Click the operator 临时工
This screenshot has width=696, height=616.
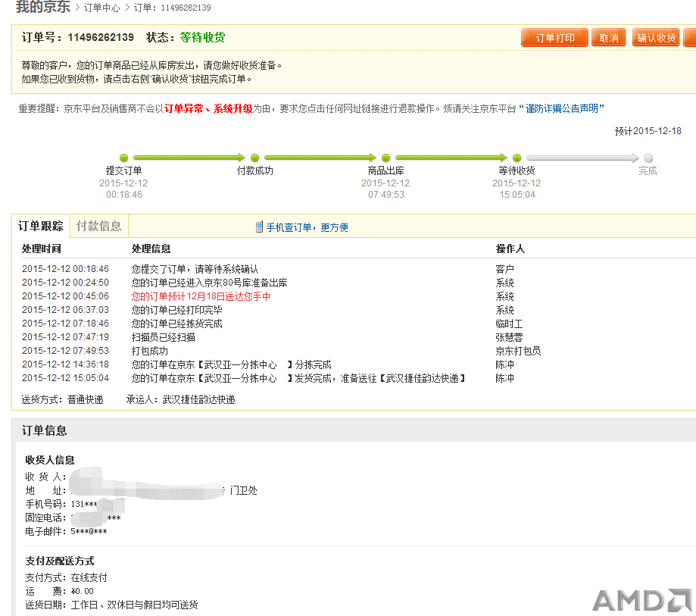coord(509,324)
